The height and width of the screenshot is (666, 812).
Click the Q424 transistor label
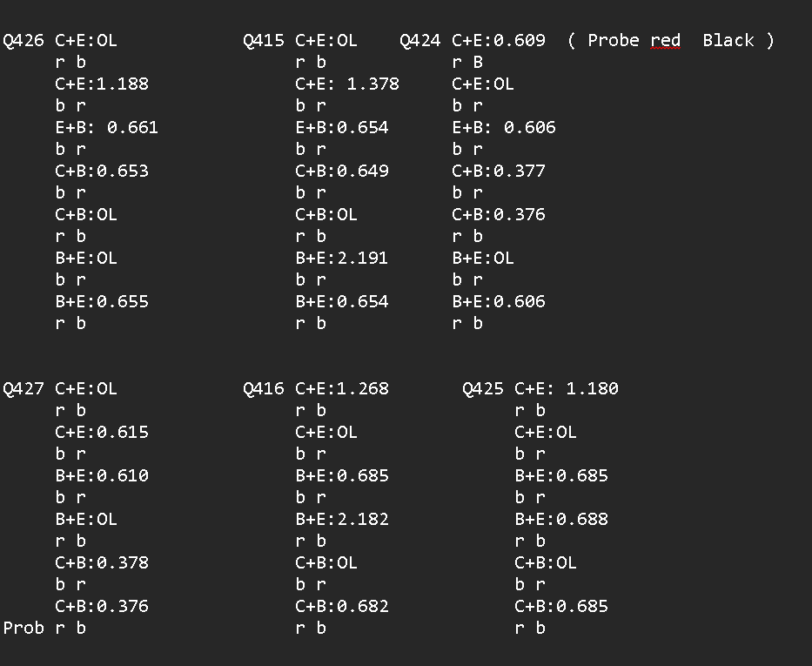tap(420, 40)
